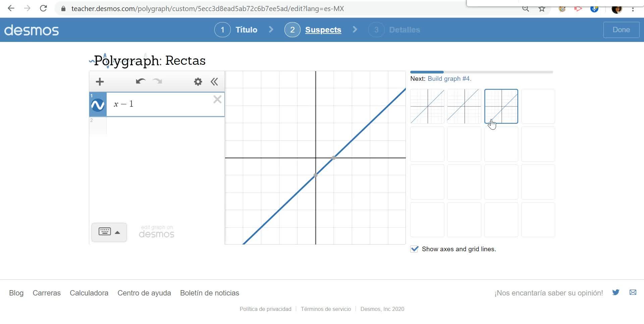Open graph settings gear icon

(x=198, y=82)
